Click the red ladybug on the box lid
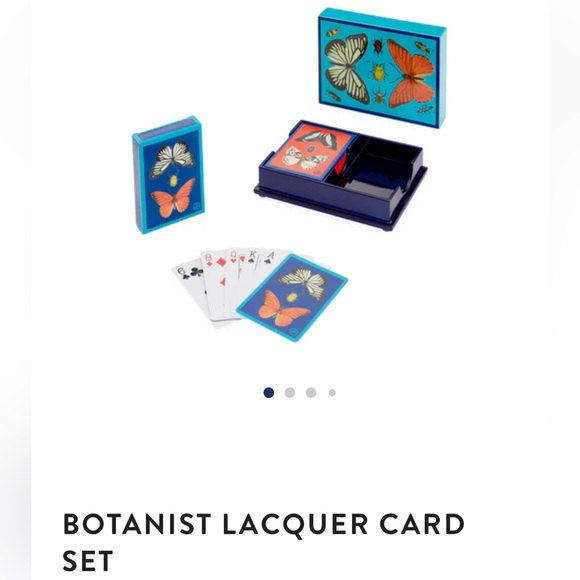580x580 pixels. [378, 47]
